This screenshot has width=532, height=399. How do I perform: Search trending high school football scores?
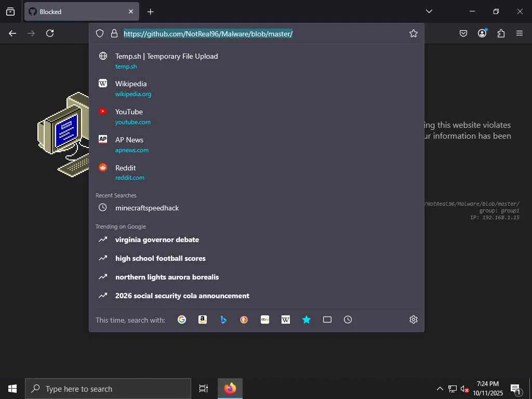tap(257, 258)
